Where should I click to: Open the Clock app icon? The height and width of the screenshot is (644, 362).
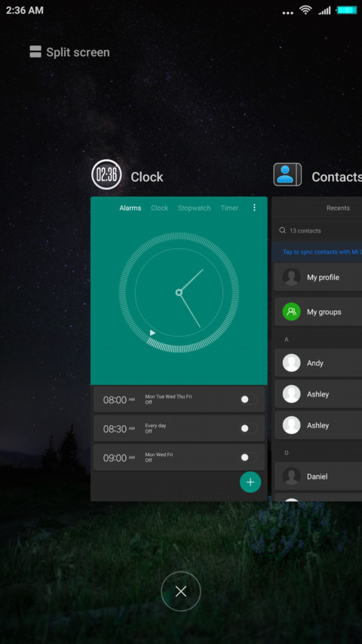(x=106, y=174)
